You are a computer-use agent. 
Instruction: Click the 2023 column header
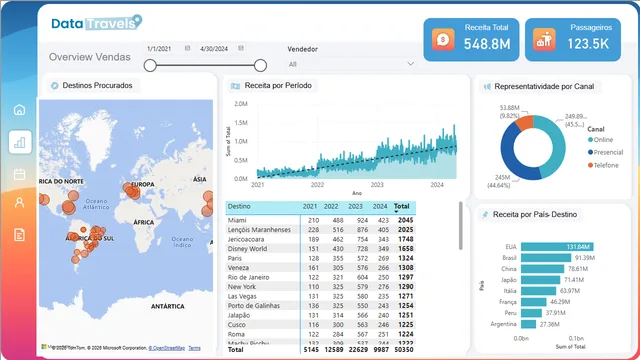[356, 207]
